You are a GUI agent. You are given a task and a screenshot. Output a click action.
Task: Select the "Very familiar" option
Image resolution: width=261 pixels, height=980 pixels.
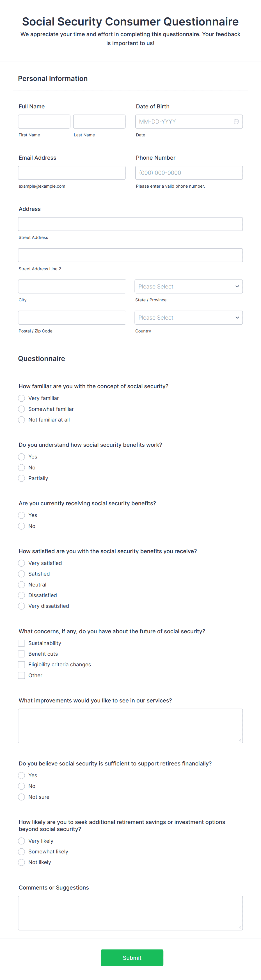21,398
